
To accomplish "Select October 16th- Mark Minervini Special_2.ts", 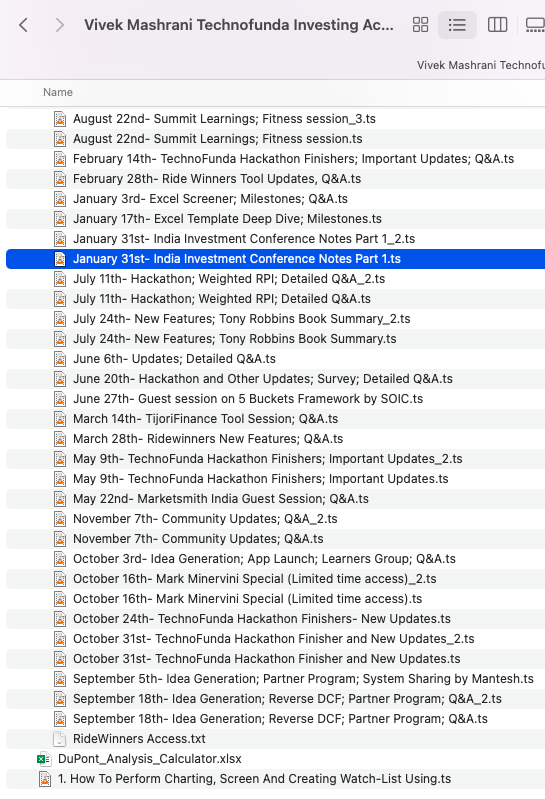I will [255, 579].
